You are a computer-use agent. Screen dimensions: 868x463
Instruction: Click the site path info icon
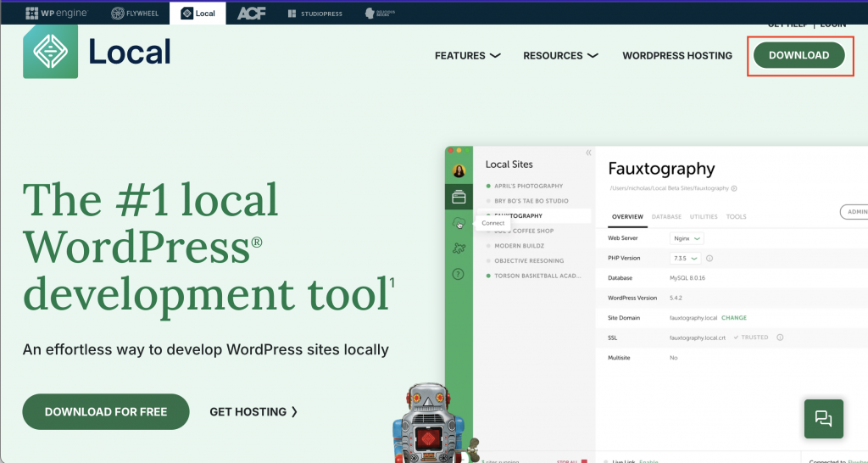(x=734, y=188)
